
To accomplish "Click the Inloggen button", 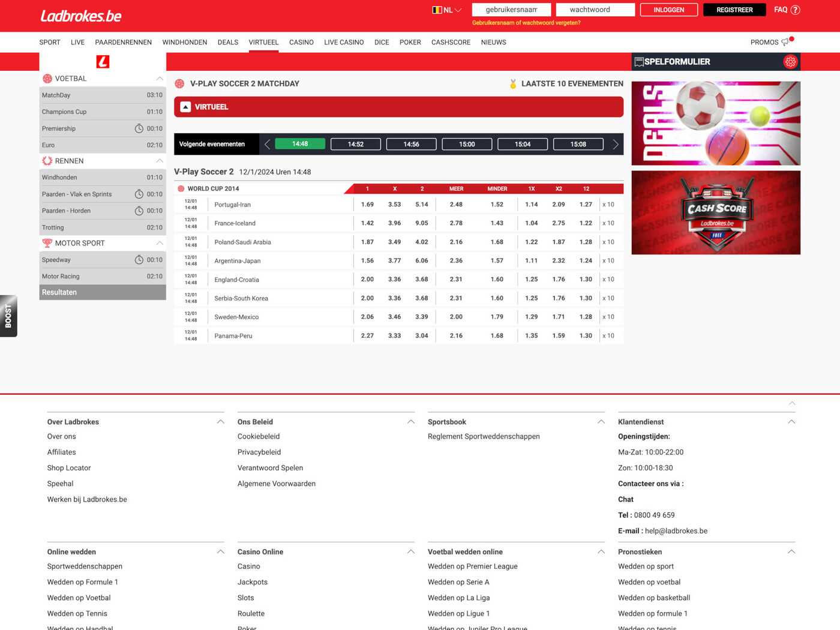I will click(x=669, y=10).
